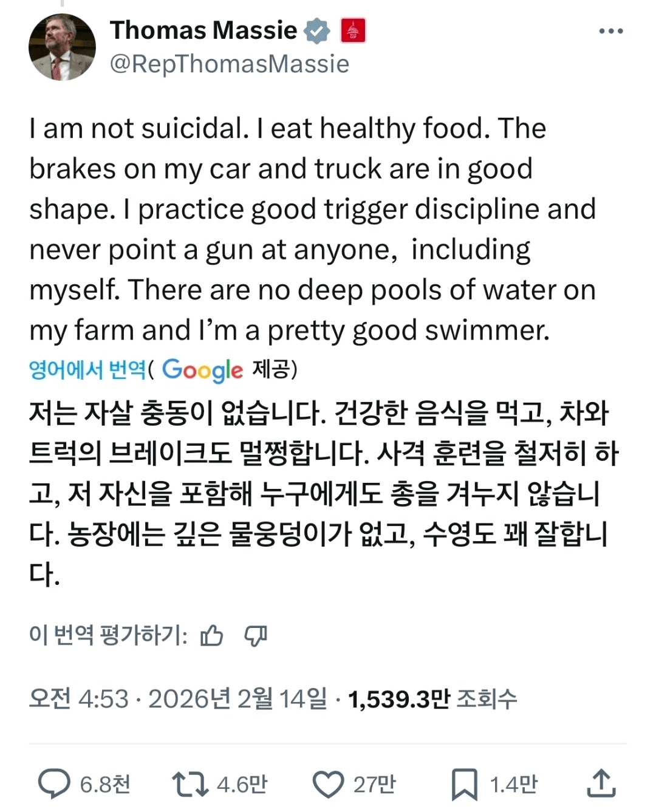Bookmark the post with the bookmark icon
The image size is (656, 812).
click(465, 784)
